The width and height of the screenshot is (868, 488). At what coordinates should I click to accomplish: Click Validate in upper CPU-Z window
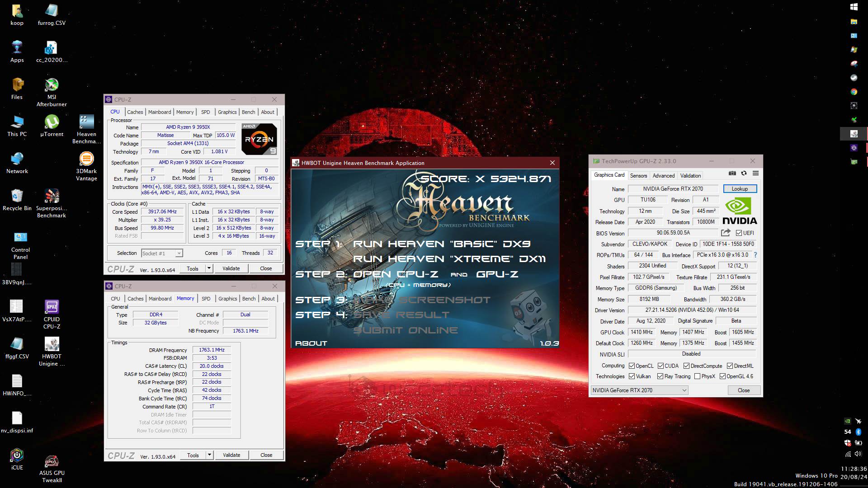pyautogui.click(x=231, y=268)
